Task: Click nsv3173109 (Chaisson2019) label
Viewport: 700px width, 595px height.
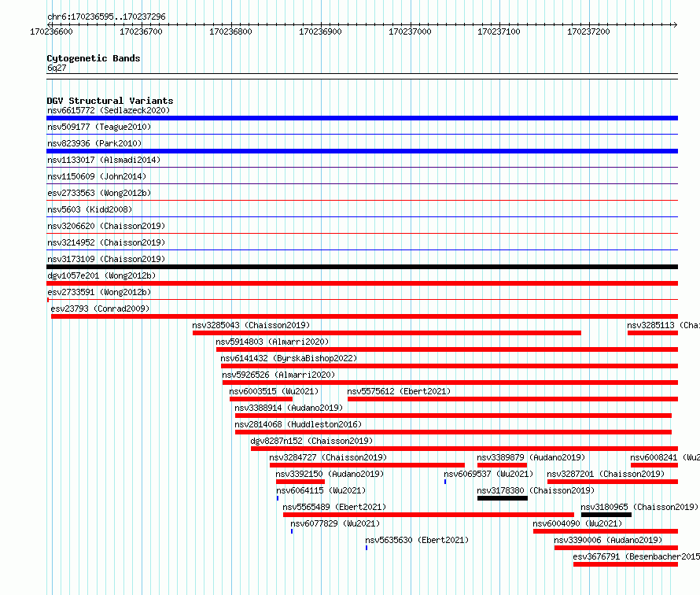Action: tap(106, 259)
